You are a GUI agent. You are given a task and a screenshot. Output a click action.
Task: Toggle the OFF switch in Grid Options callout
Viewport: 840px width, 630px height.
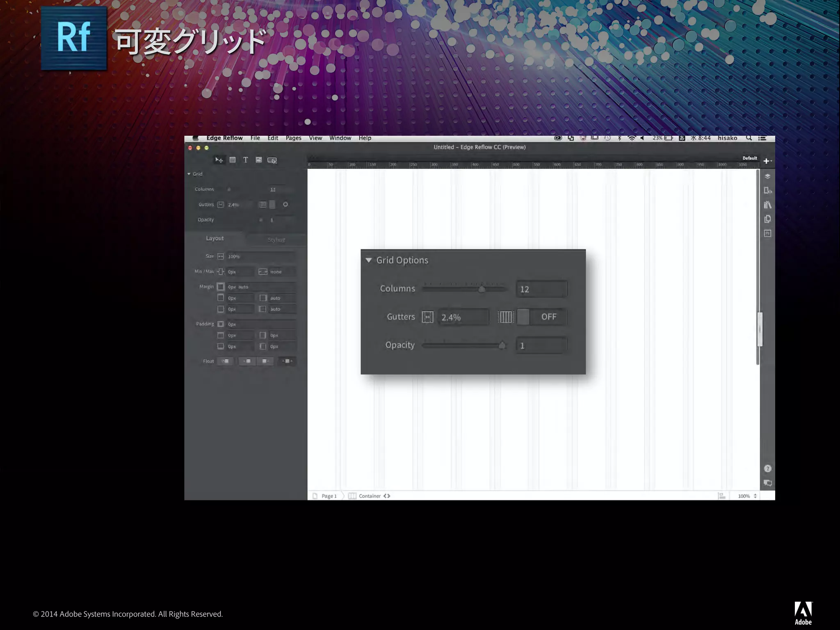542,317
